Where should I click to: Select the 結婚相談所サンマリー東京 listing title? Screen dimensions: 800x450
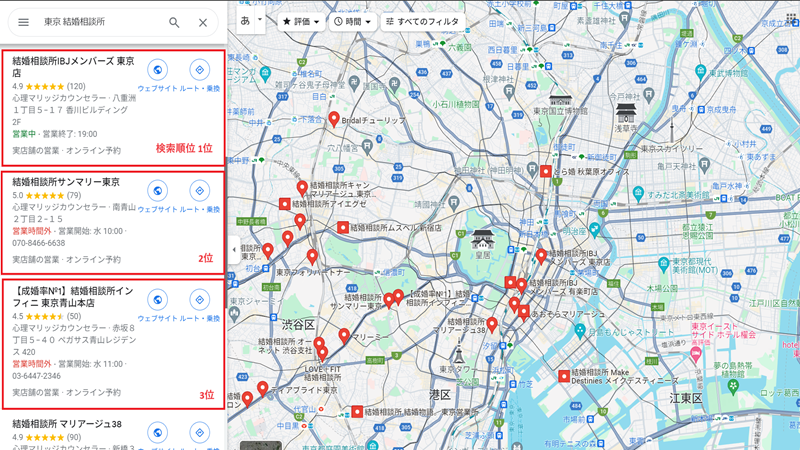pos(66,182)
